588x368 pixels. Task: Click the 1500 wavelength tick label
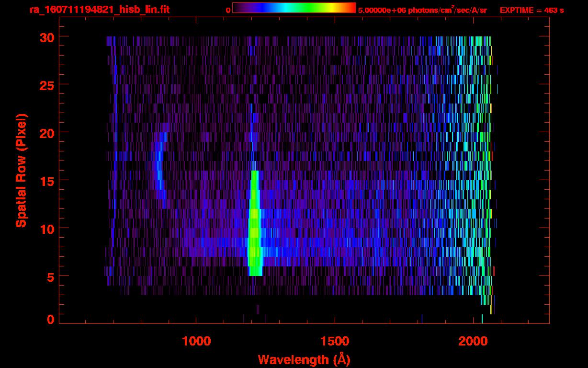tap(335, 341)
